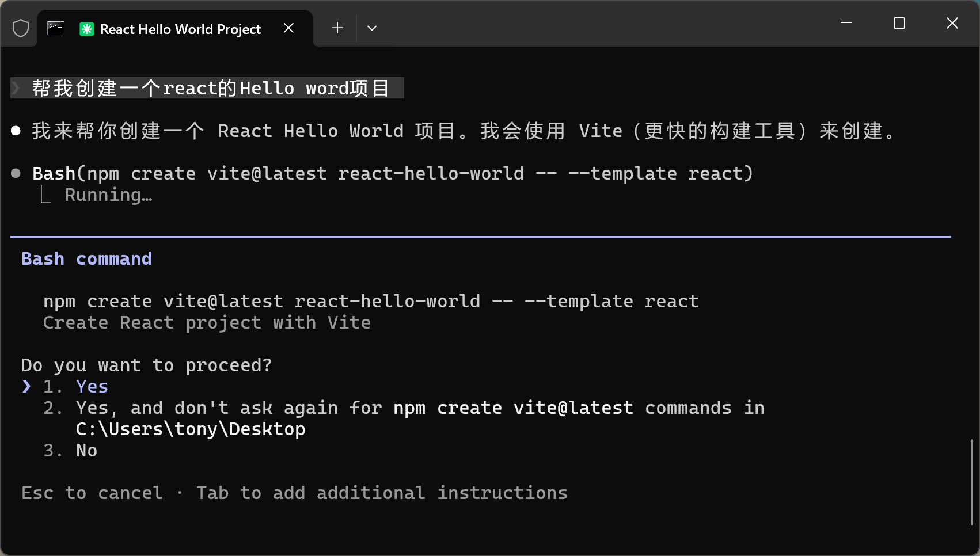Click the bullet dot beside the Chinese response text
The height and width of the screenshot is (556, 980).
(16, 131)
